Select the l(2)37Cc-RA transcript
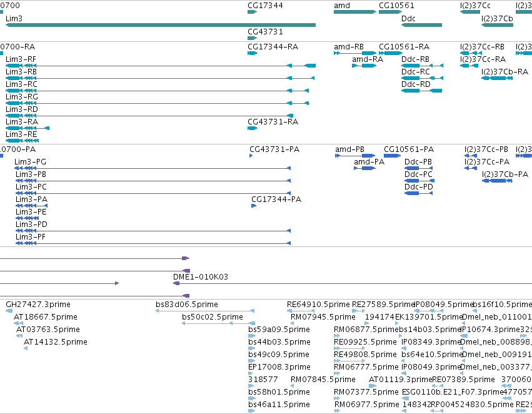This screenshot has height=414, width=532. [469, 66]
